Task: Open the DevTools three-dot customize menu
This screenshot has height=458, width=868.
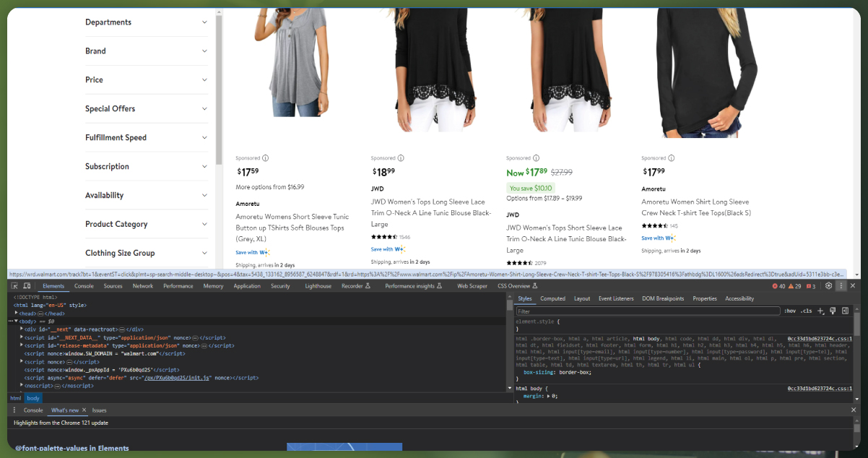Action: (x=841, y=286)
